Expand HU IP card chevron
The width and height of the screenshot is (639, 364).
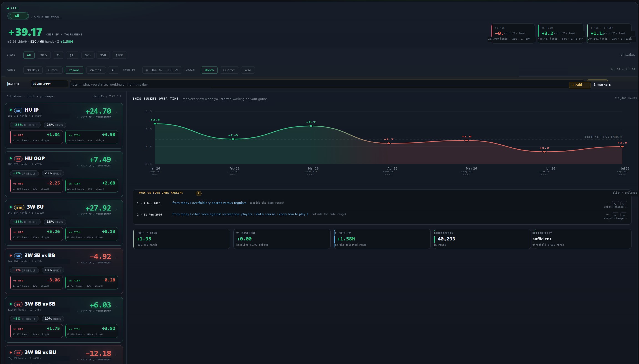coord(116,112)
